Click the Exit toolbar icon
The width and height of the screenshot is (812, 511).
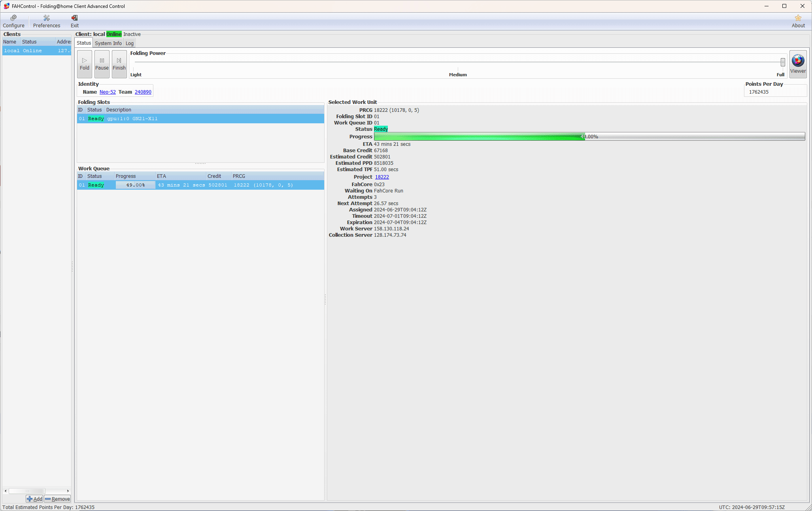click(74, 21)
